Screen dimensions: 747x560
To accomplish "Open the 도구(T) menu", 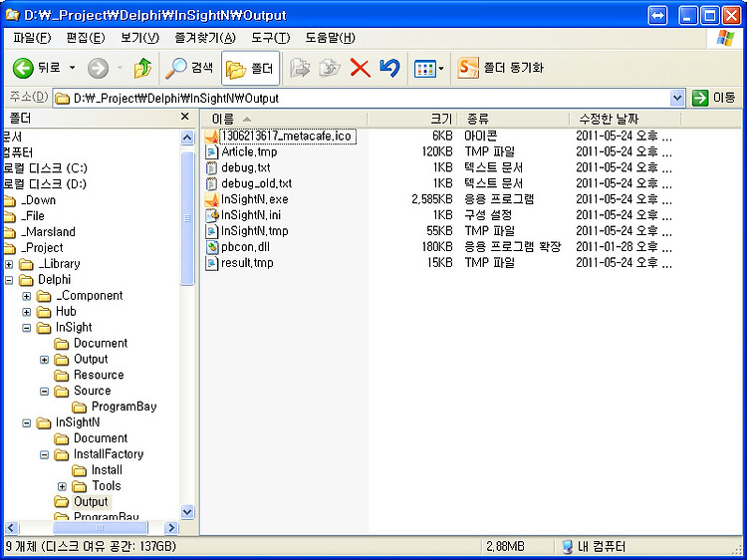I will point(271,38).
